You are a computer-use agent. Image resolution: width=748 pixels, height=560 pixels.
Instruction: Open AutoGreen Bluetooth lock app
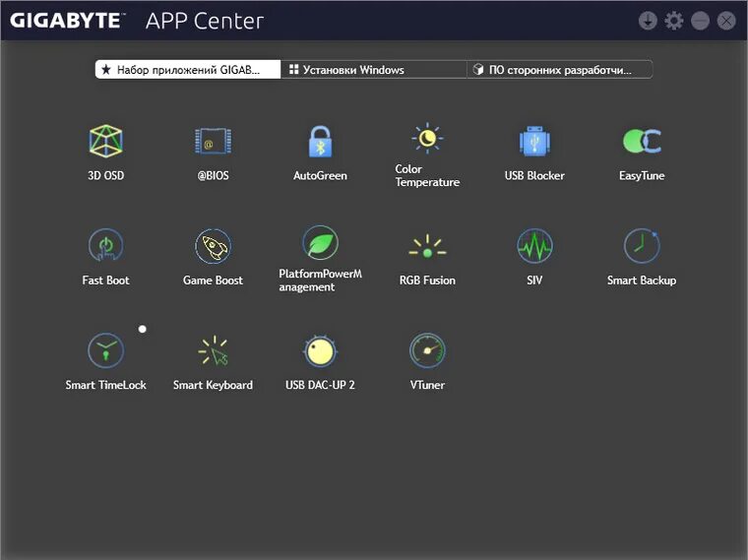(320, 141)
